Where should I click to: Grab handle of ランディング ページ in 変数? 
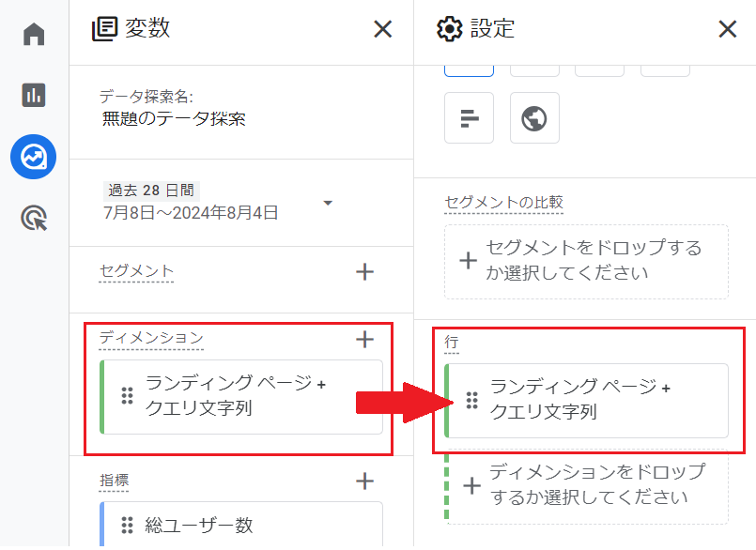128,396
